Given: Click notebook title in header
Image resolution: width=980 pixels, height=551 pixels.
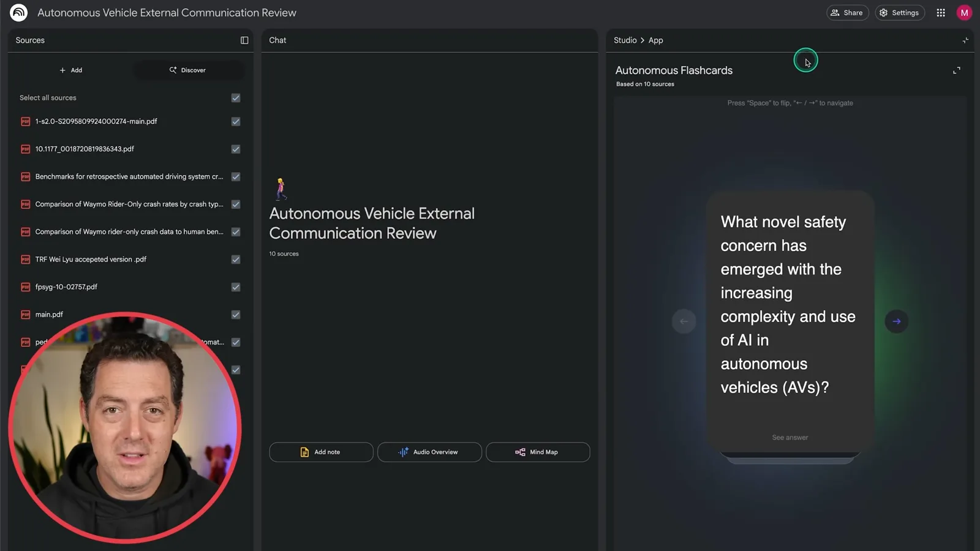Looking at the screenshot, I should tap(167, 12).
